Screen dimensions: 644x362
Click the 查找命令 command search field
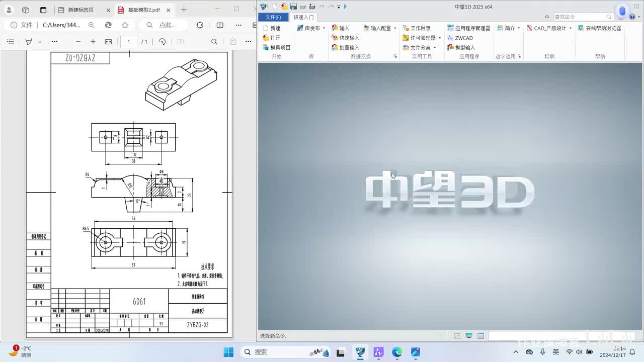pos(584,17)
